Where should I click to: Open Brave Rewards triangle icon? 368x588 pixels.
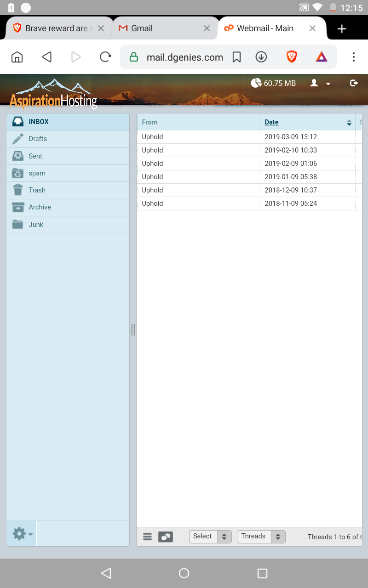pos(322,57)
